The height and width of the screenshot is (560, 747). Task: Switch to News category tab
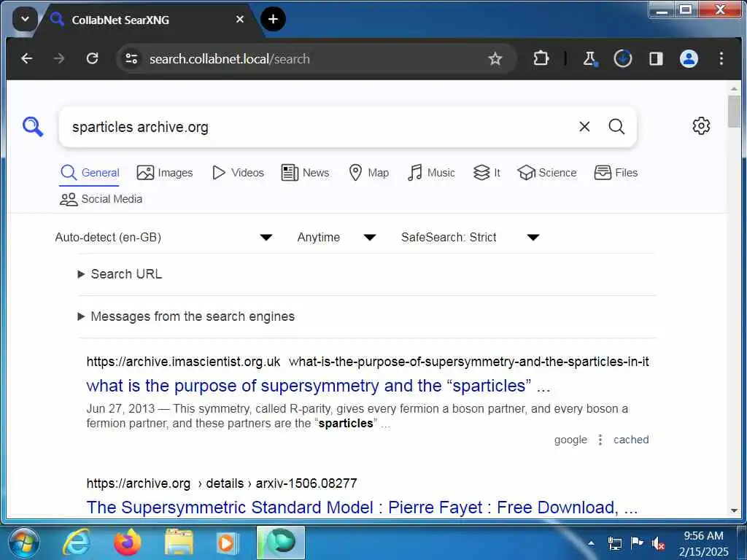(306, 173)
